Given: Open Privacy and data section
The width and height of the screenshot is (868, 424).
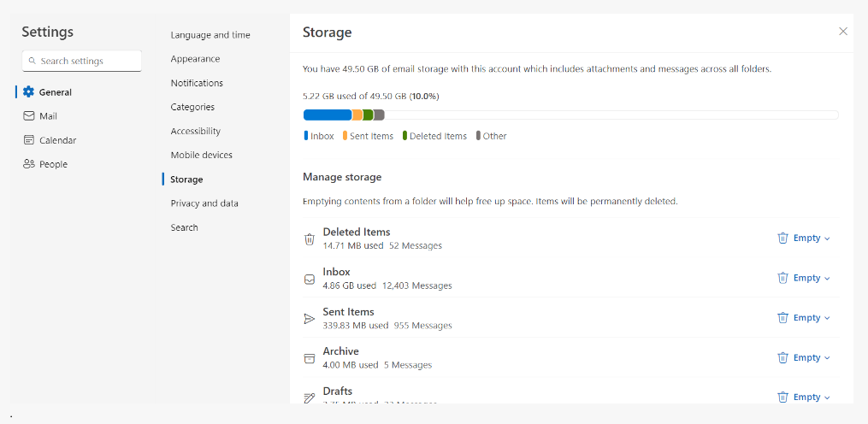Looking at the screenshot, I should 204,203.
